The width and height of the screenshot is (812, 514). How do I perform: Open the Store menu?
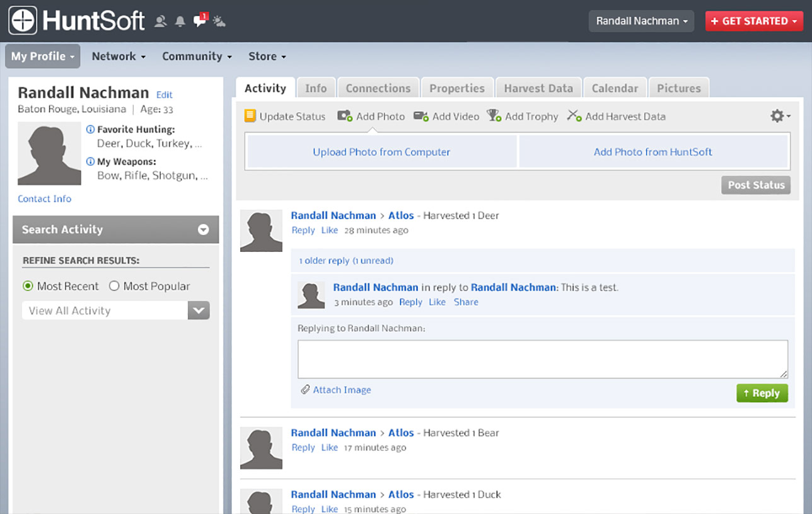[x=267, y=56]
